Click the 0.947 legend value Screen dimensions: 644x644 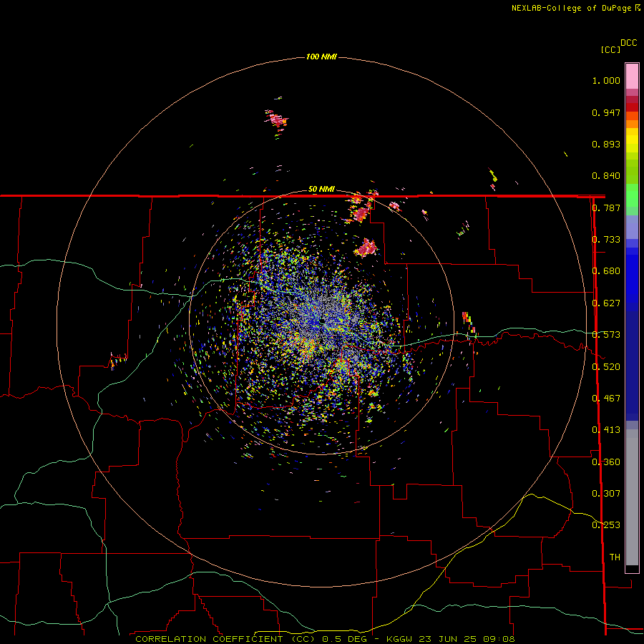coord(606,112)
